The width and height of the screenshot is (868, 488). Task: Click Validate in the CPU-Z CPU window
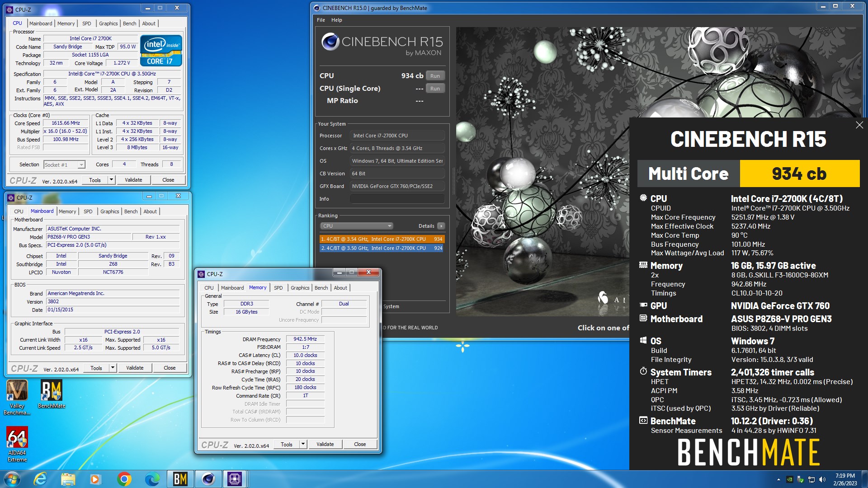[133, 180]
